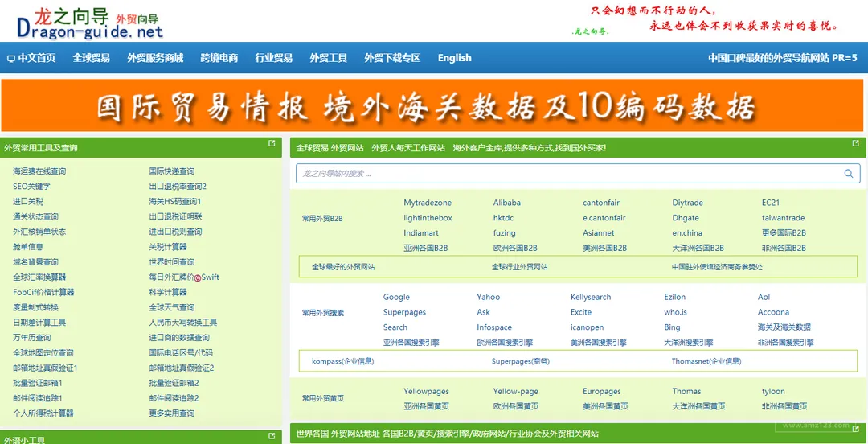This screenshot has width=868, height=444.
Task: Open the 外贸下载专区 menu item
Action: [x=392, y=58]
